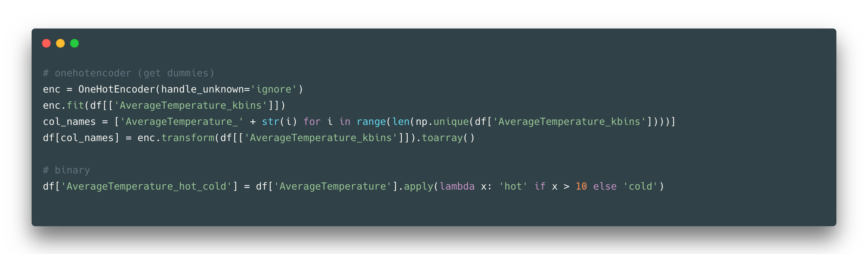
Task: Click the red close dot
Action: [x=46, y=43]
